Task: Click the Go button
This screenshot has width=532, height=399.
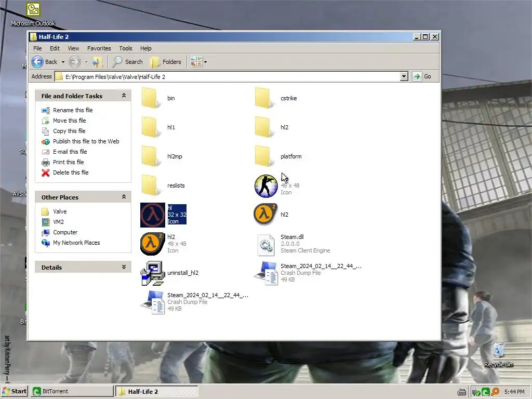Action: point(422,76)
